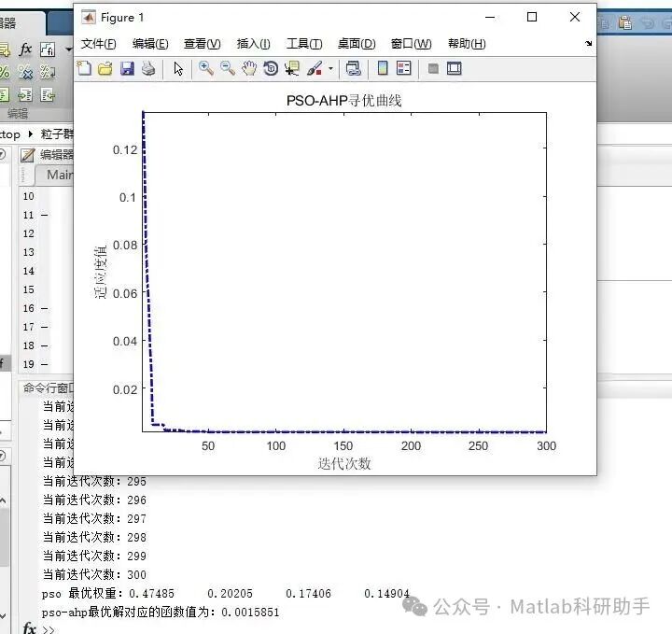Screen dimensions: 672x634
Task: Insert a legend via toolbar icon
Action: tap(404, 68)
